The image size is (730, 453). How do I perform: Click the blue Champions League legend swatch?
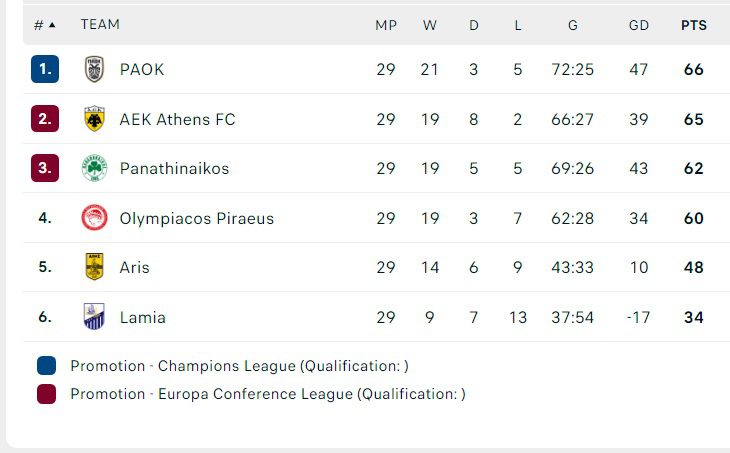pyautogui.click(x=46, y=366)
